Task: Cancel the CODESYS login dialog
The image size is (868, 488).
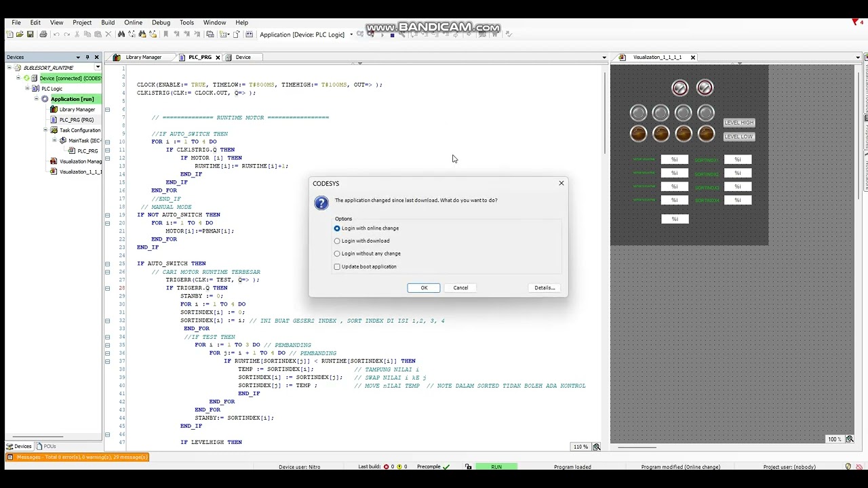Action: 460,288
